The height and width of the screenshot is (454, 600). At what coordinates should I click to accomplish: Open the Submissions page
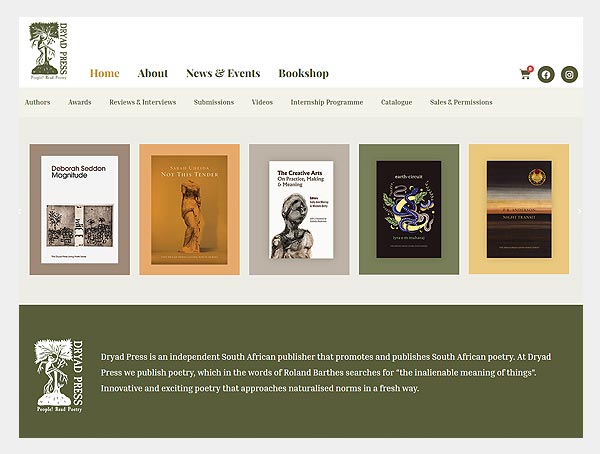pyautogui.click(x=214, y=102)
